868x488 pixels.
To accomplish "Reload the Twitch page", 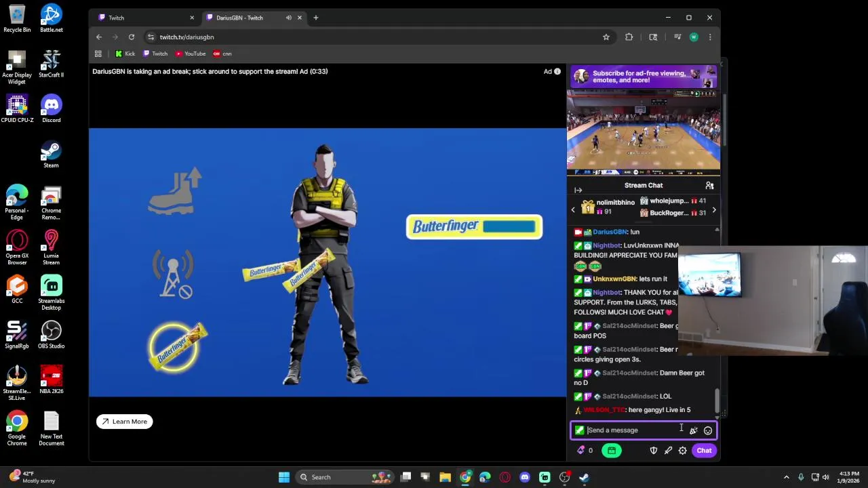I will tap(132, 37).
